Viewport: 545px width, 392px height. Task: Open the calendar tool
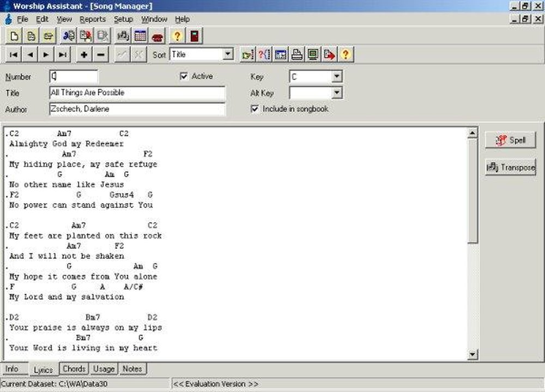140,36
